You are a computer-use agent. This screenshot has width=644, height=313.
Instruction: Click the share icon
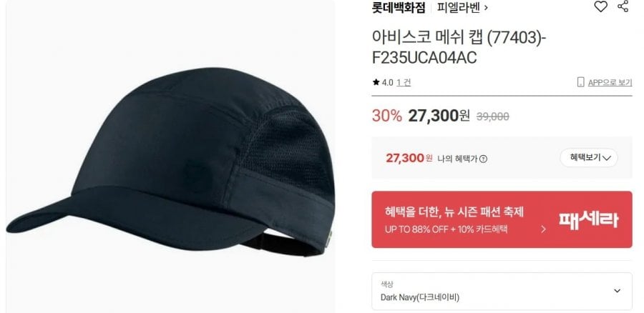click(623, 6)
